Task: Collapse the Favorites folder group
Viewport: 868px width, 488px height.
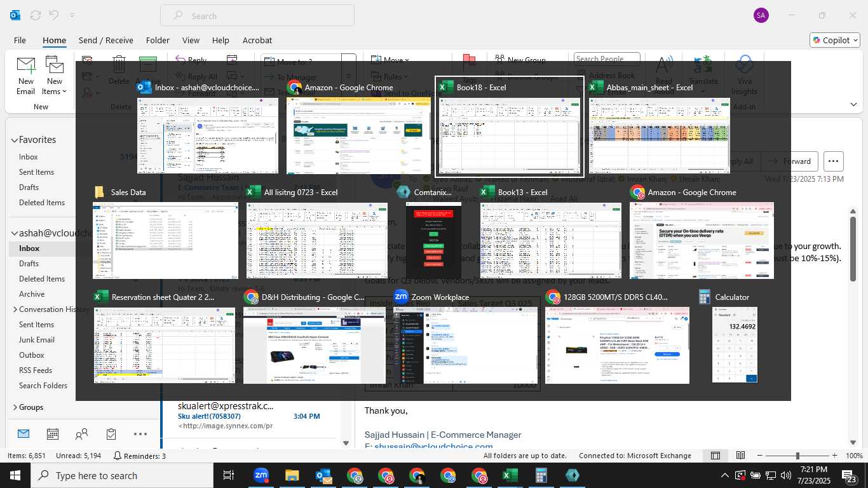Action: pyautogui.click(x=14, y=140)
